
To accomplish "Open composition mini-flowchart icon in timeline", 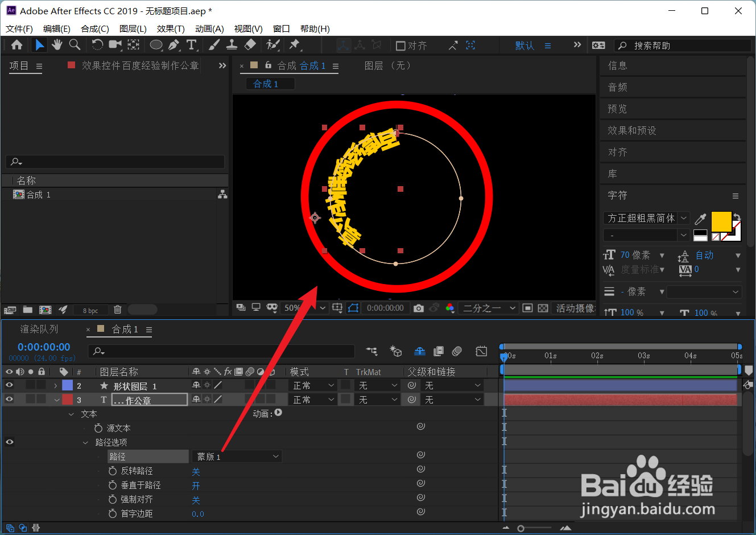I will tap(371, 351).
